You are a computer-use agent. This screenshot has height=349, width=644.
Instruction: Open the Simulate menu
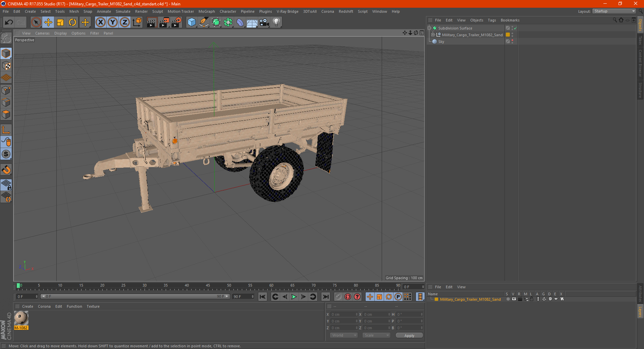123,11
